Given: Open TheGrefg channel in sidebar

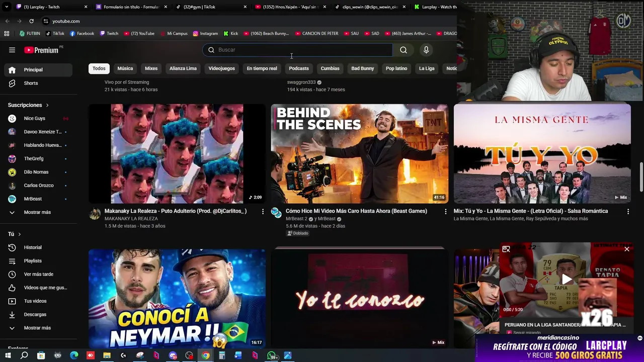Looking at the screenshot, I should click(38, 158).
